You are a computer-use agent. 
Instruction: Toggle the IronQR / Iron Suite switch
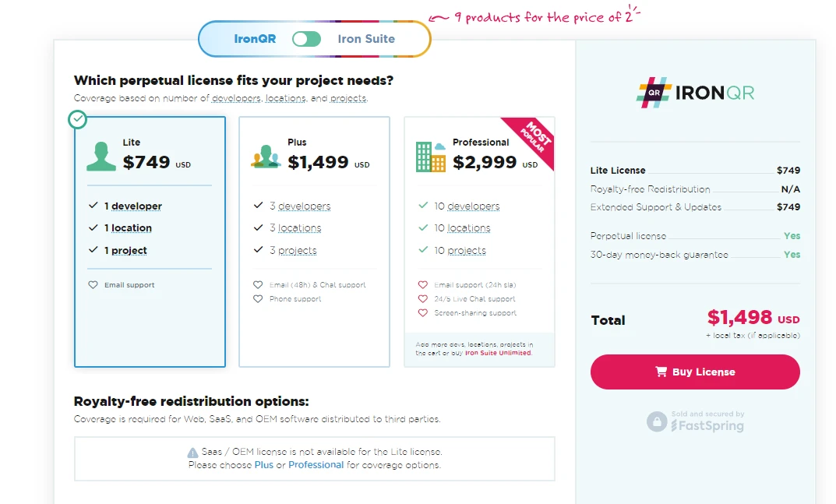coord(306,39)
